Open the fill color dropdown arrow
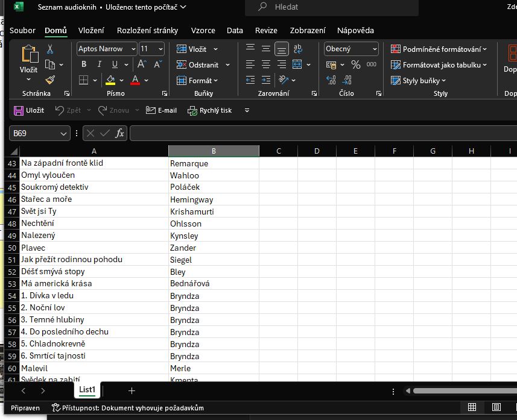The image size is (517, 420). 122,80
